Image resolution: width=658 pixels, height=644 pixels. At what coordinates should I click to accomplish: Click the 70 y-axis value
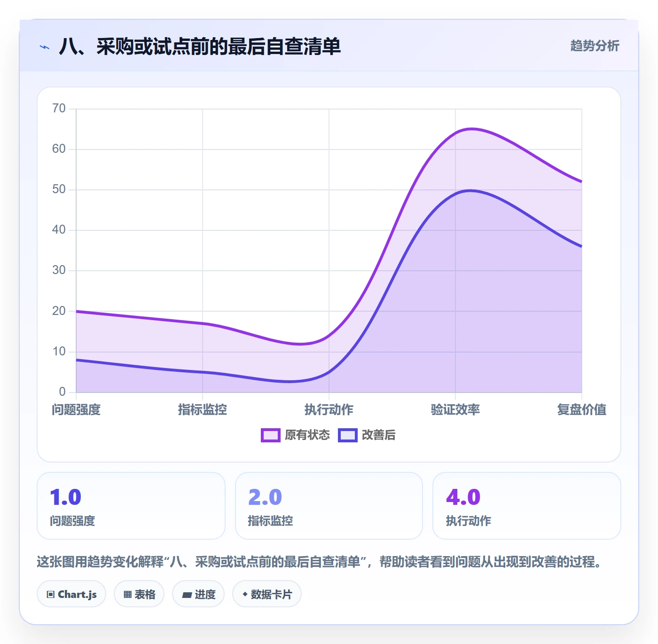tap(59, 109)
